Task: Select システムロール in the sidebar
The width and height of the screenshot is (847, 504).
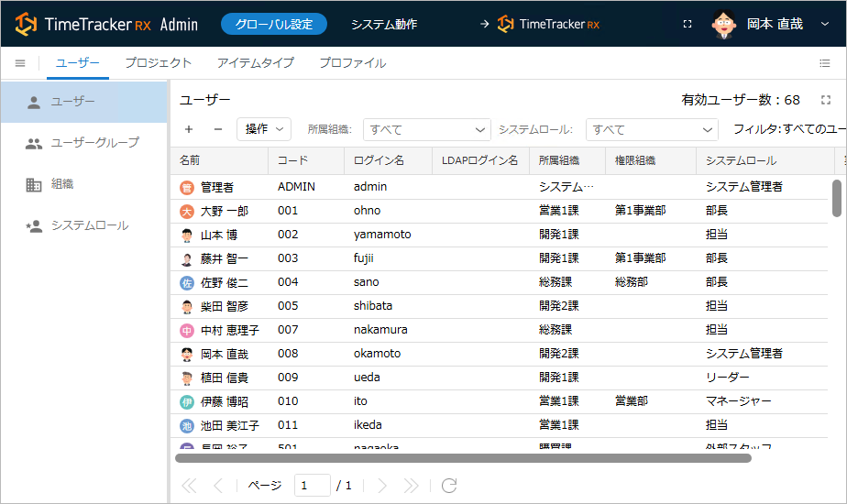Action: pyautogui.click(x=89, y=225)
